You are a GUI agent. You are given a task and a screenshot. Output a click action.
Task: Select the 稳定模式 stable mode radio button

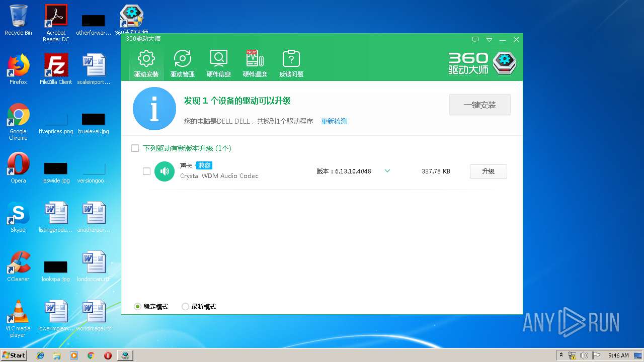tap(137, 307)
